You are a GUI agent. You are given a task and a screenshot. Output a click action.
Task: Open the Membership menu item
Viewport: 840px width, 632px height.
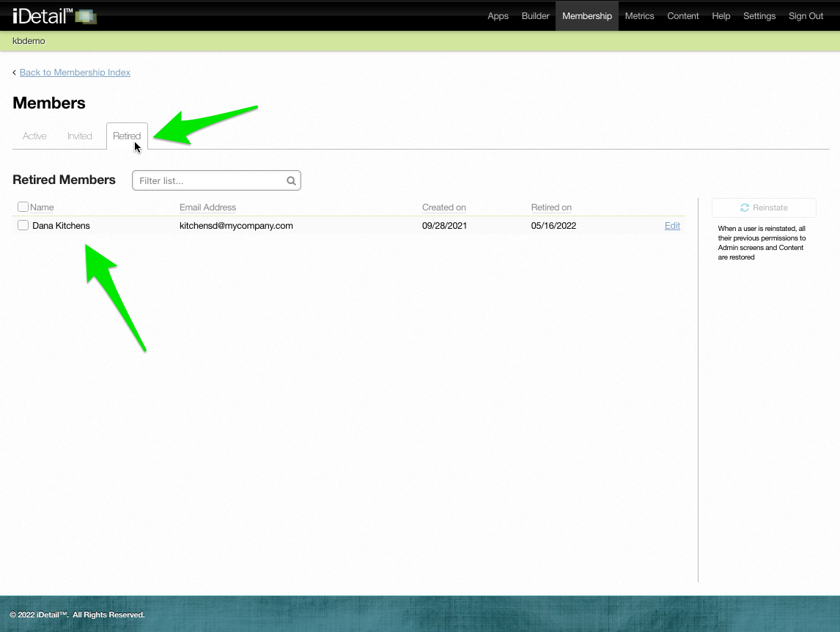(x=586, y=16)
